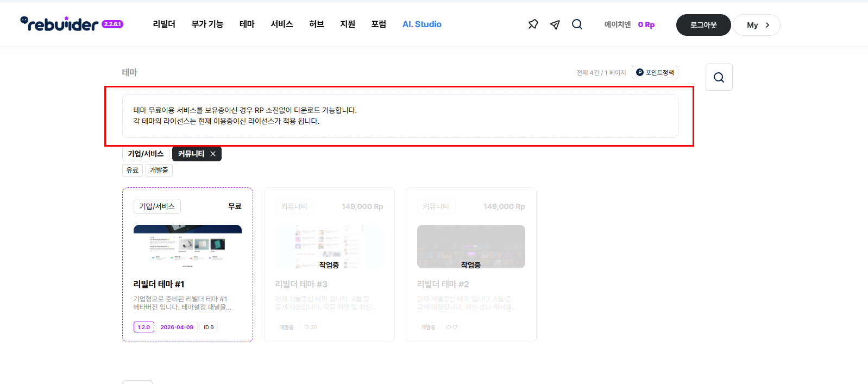Viewport: 868px width, 384px height.
Task: Open 포인트정책 point policy button
Action: pyautogui.click(x=655, y=73)
